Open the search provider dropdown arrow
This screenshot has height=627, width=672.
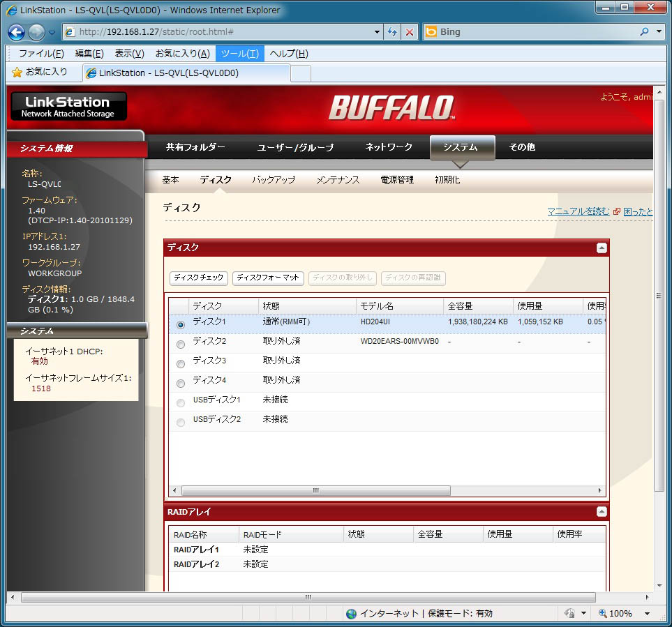pos(659,31)
